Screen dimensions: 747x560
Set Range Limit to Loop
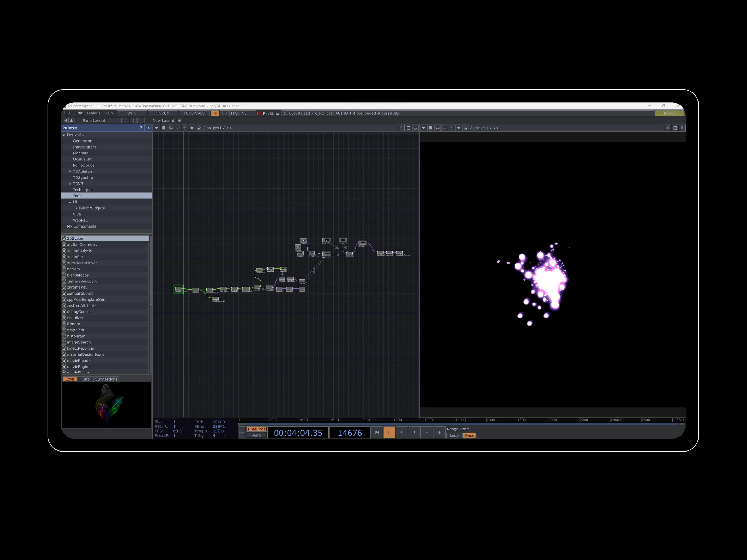[454, 435]
